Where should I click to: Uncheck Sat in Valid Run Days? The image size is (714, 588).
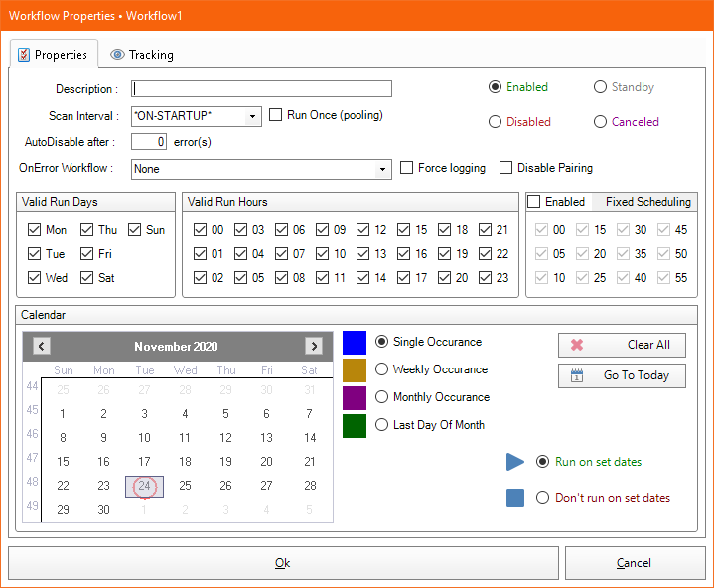[86, 278]
